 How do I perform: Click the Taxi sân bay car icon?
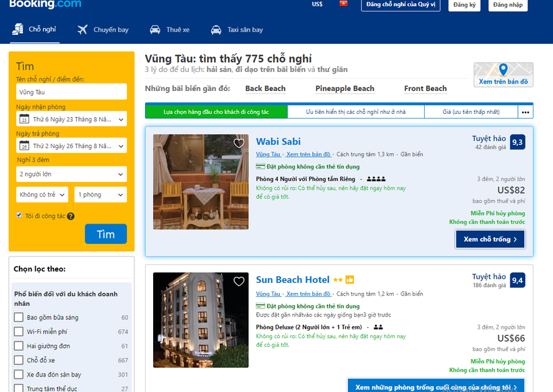pyautogui.click(x=216, y=30)
